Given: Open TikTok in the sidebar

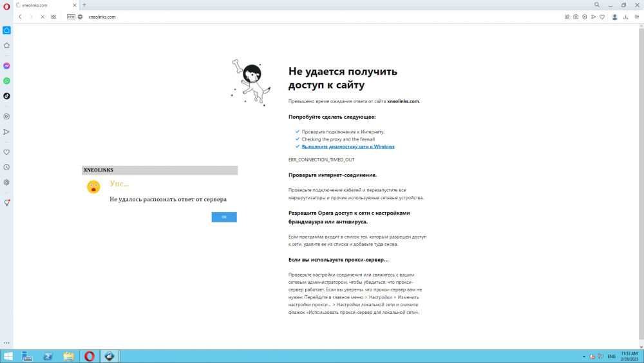Looking at the screenshot, I should (6, 96).
